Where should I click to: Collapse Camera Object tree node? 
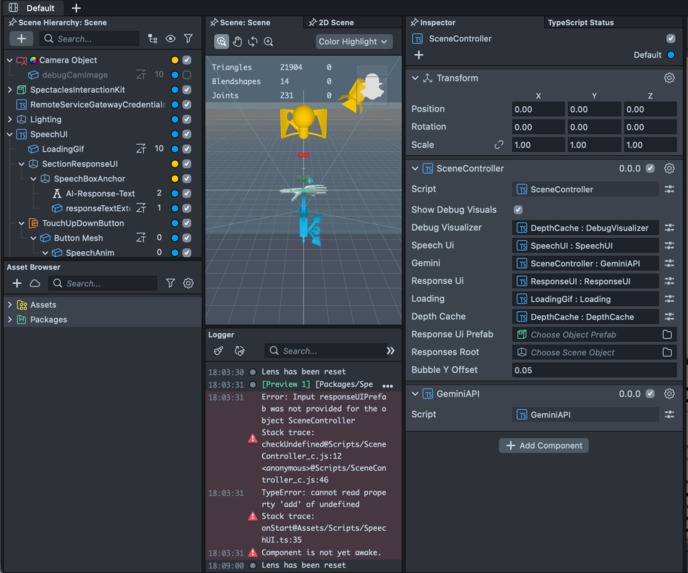pyautogui.click(x=10, y=60)
